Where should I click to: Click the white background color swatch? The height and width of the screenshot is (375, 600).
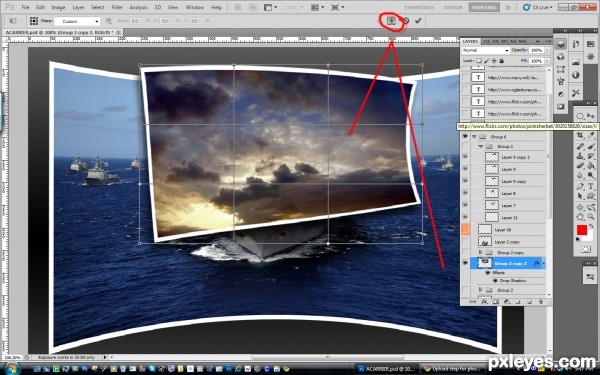590,237
